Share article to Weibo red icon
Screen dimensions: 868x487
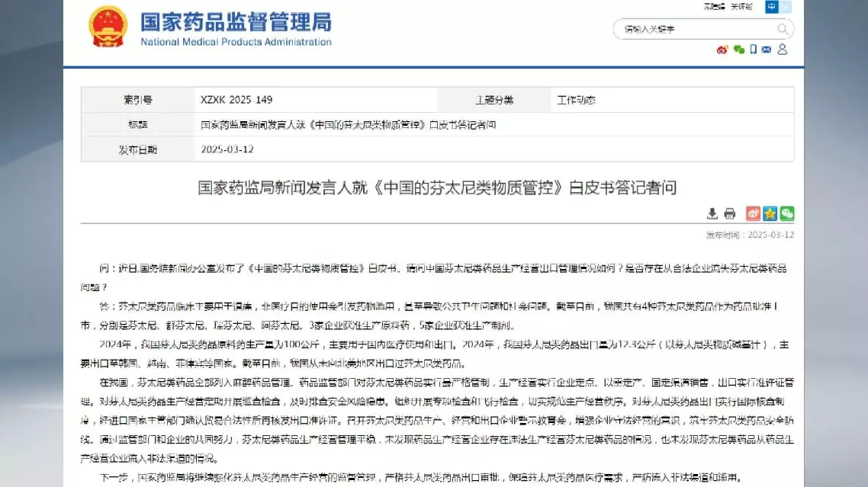pyautogui.click(x=752, y=213)
